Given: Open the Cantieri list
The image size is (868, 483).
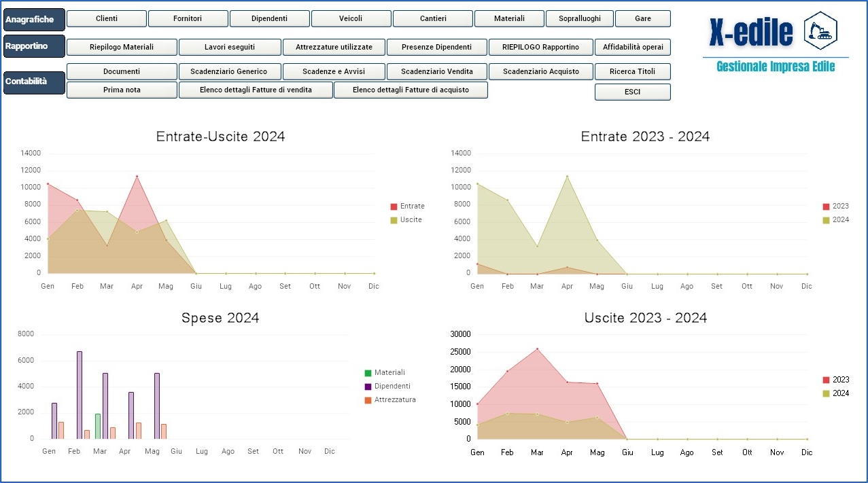Looking at the screenshot, I should [433, 19].
